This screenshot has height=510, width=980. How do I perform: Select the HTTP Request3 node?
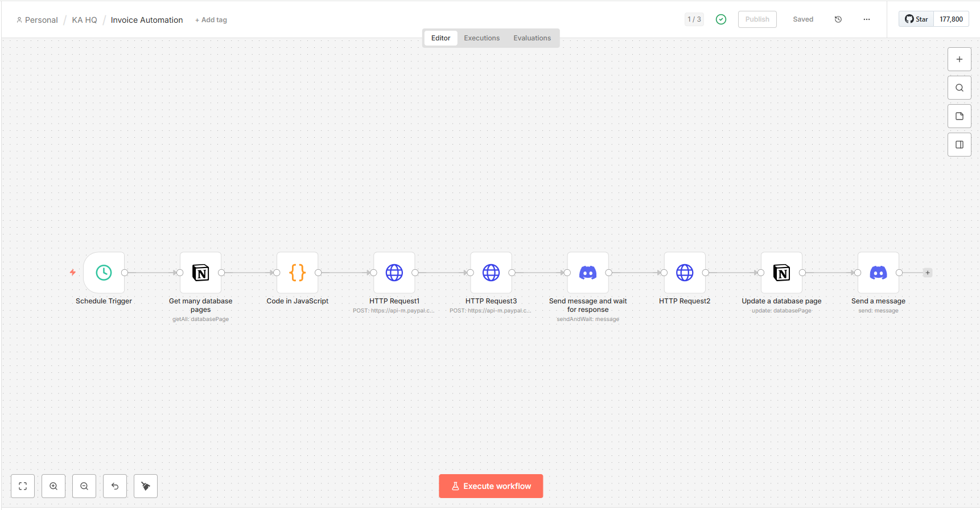pyautogui.click(x=491, y=273)
